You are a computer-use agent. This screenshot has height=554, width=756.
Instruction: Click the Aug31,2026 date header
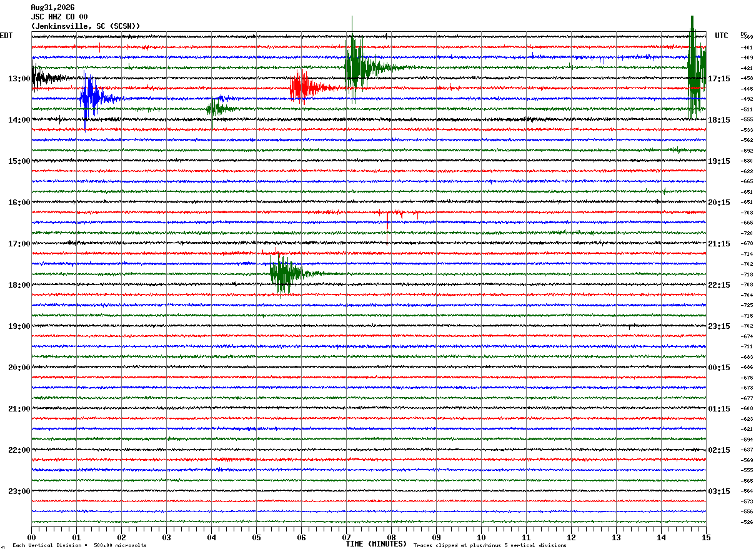(x=52, y=8)
